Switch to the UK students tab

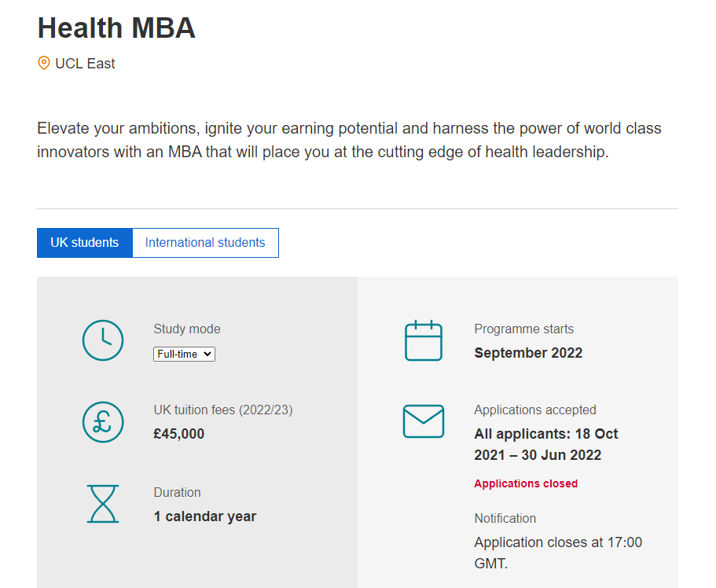click(x=85, y=243)
